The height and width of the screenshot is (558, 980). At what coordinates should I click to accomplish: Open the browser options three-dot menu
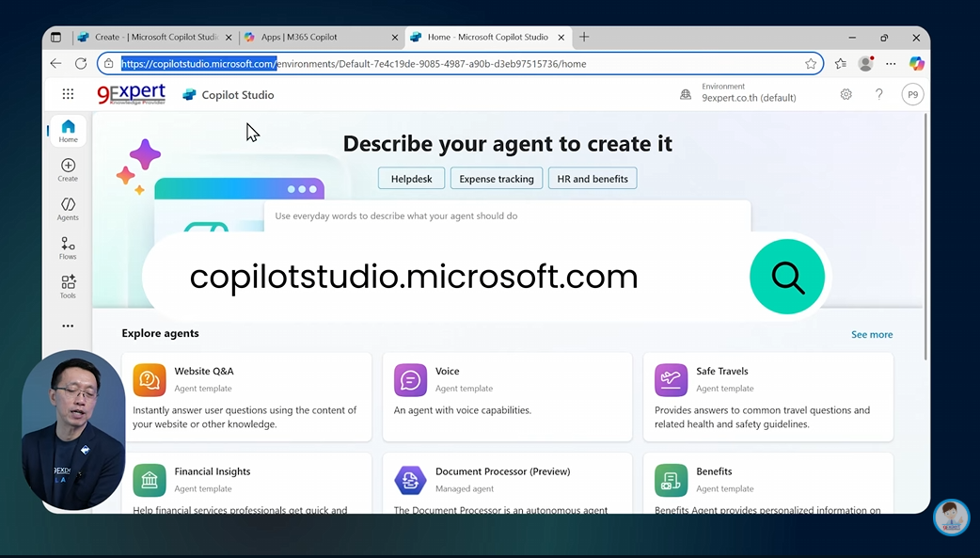click(890, 64)
